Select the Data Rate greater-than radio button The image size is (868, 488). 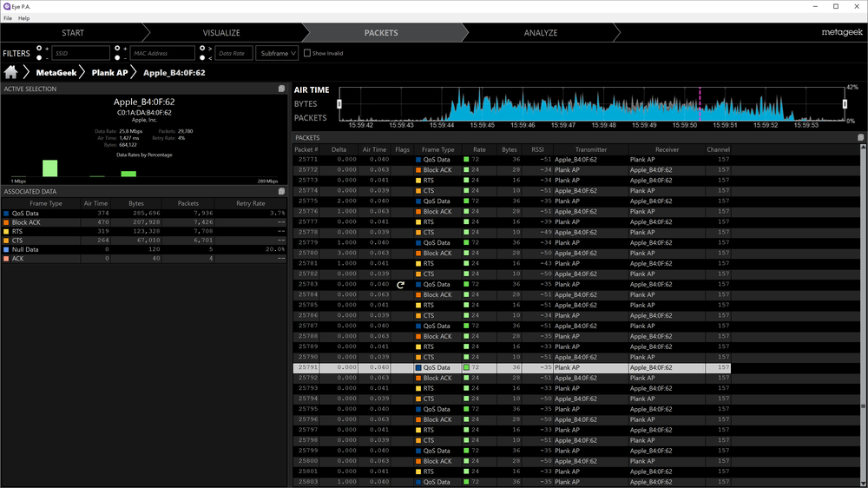tap(202, 48)
